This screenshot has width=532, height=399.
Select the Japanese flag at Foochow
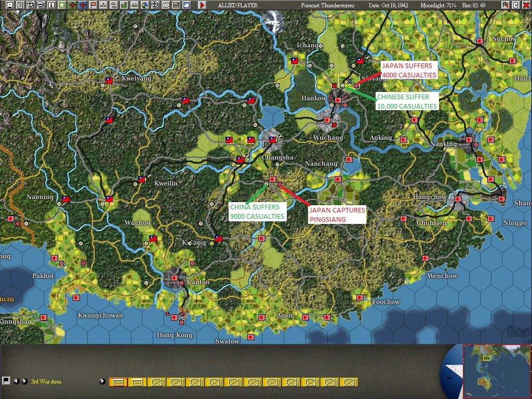360,298
